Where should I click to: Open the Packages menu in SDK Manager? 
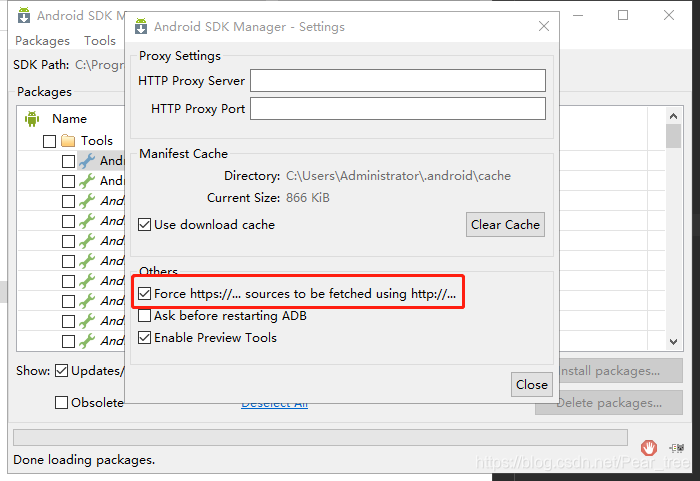click(x=42, y=41)
